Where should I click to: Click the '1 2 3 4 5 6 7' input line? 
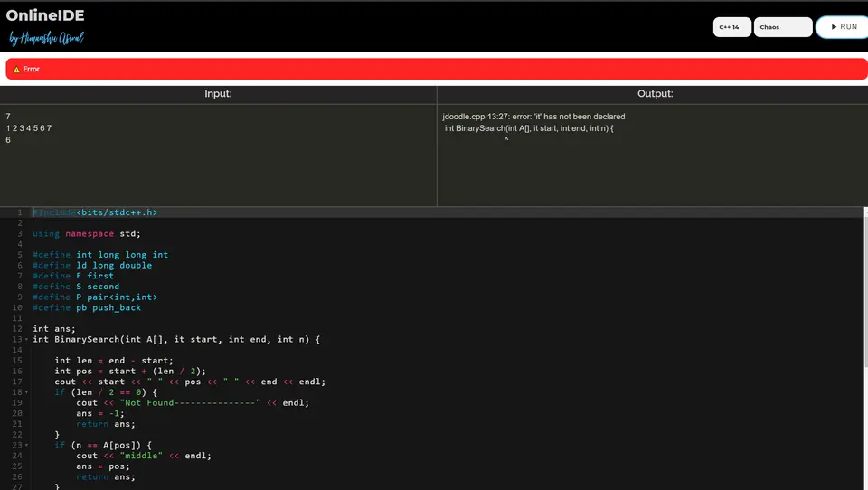(x=29, y=127)
